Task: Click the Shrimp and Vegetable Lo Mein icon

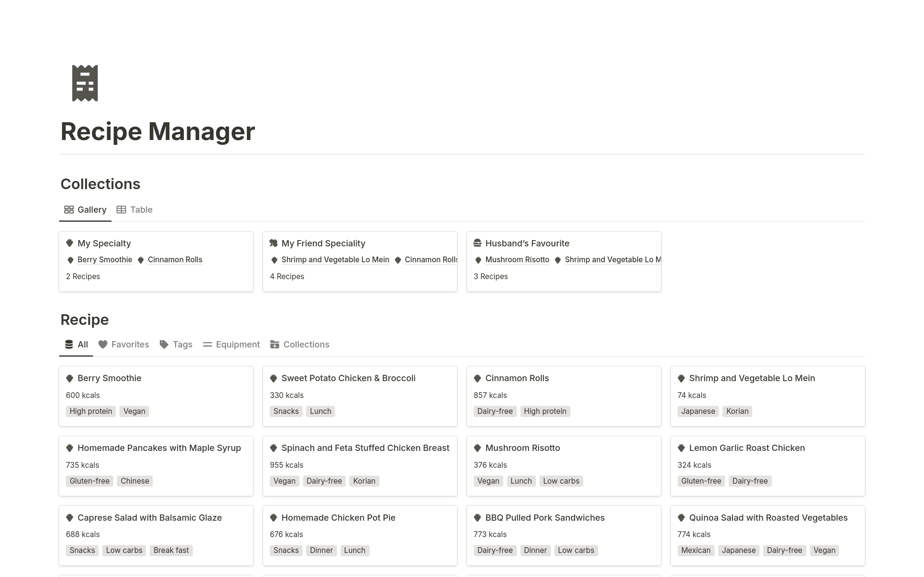Action: (680, 378)
